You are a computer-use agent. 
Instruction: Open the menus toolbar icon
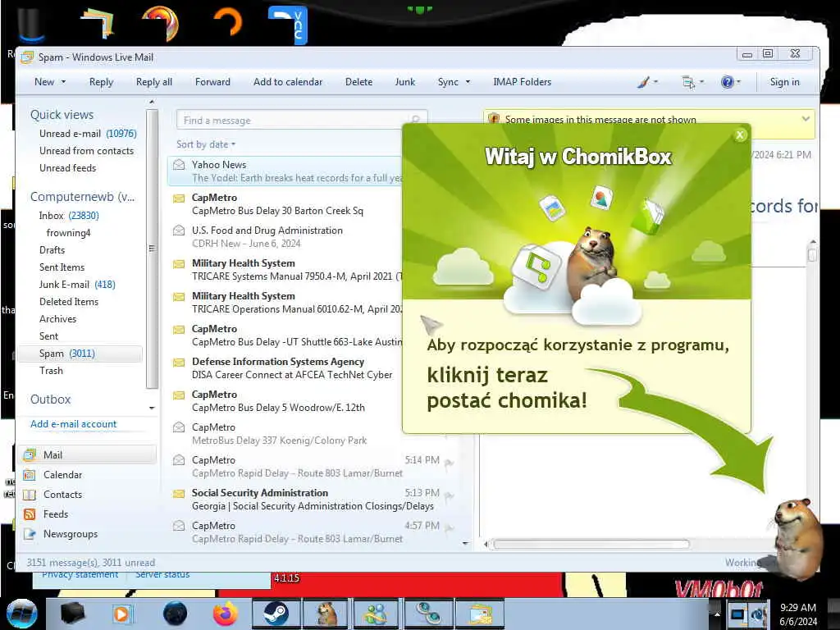click(x=688, y=82)
